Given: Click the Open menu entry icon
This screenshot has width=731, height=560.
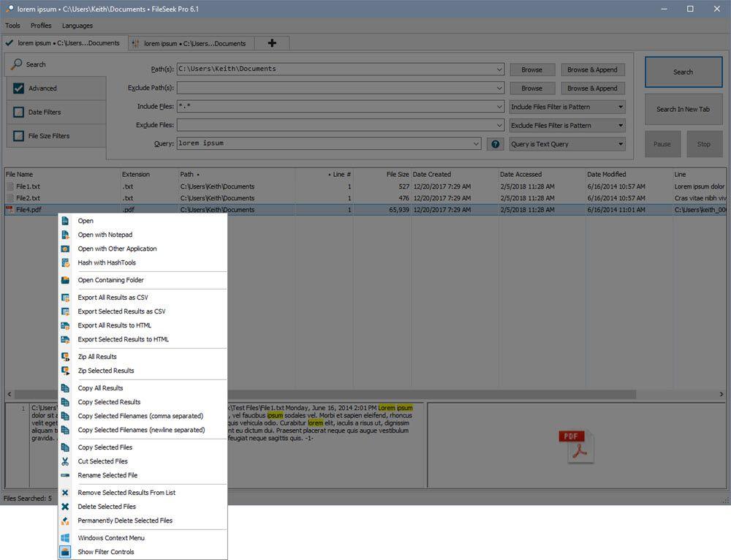Looking at the screenshot, I should 65,221.
